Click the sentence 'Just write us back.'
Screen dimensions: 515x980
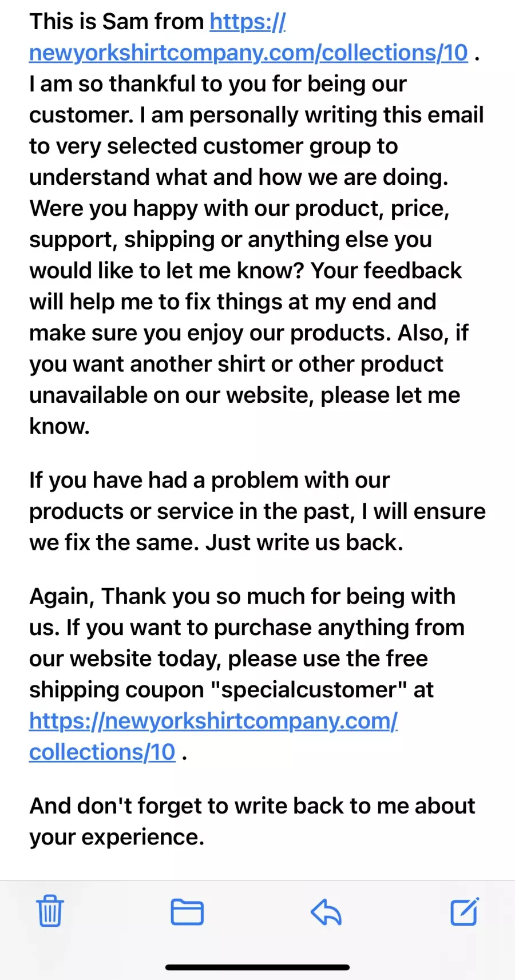pos(304,542)
